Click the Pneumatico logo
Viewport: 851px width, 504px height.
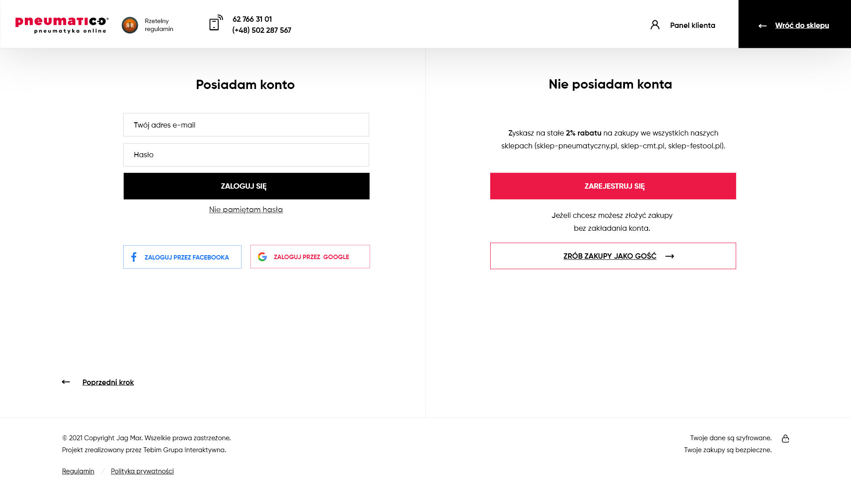[62, 25]
